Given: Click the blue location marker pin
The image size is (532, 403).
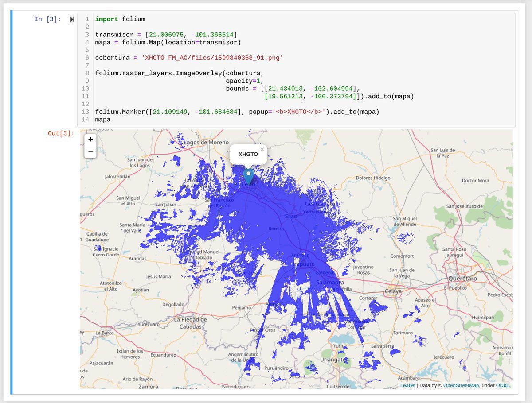Looking at the screenshot, I should pos(249,176).
